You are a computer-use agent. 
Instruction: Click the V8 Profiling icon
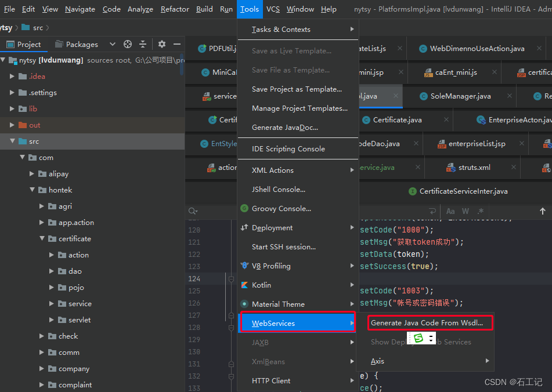(x=244, y=266)
